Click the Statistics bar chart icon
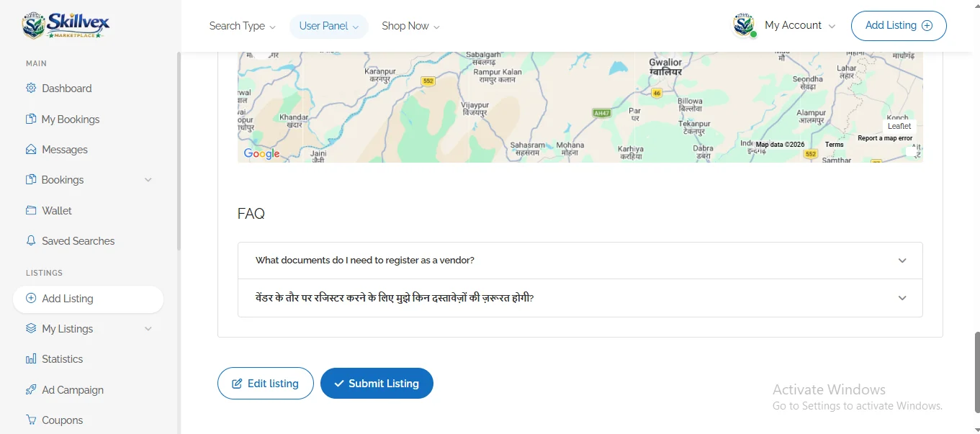Screen dimensions: 980x434 point(31,359)
